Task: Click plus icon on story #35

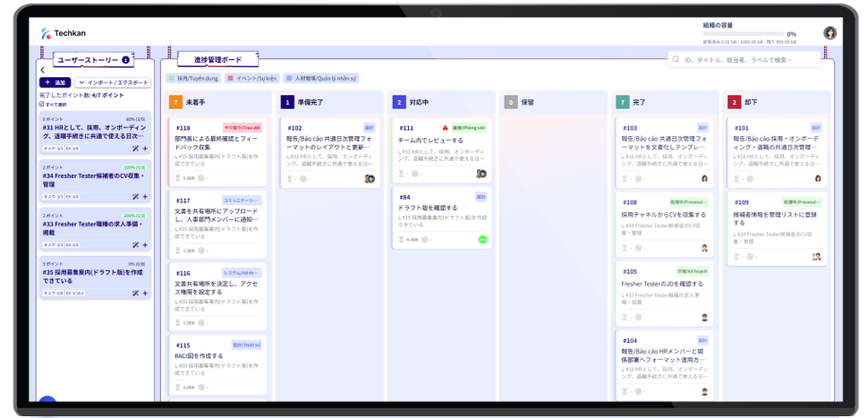Action: point(145,293)
